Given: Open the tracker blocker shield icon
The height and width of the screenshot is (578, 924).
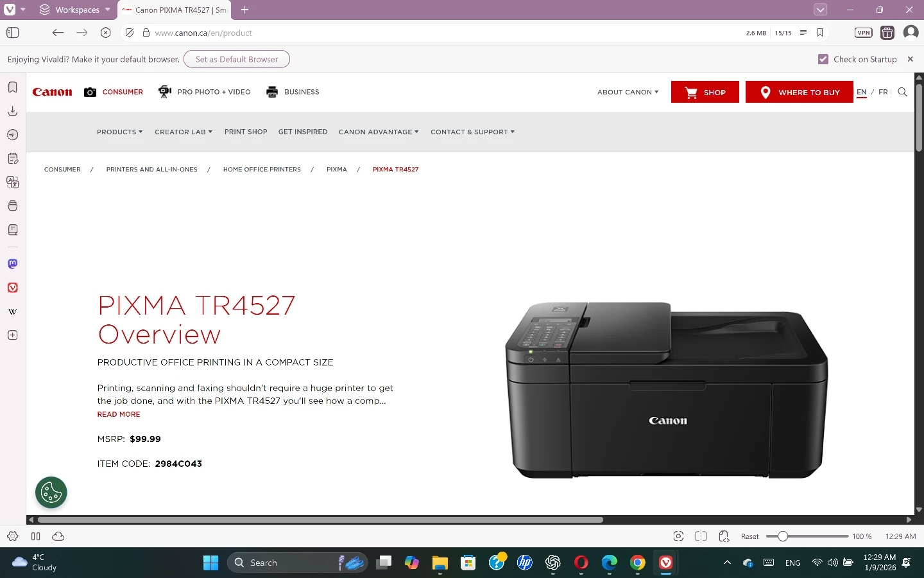Looking at the screenshot, I should tap(130, 33).
